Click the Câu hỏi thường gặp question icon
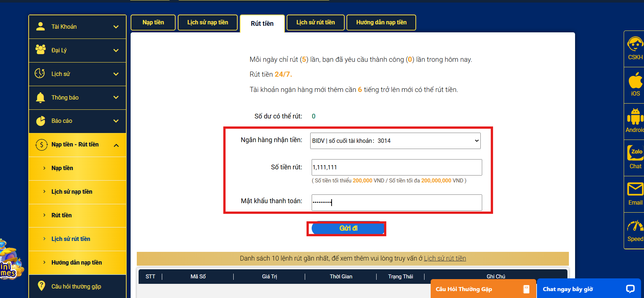 coord(41,286)
